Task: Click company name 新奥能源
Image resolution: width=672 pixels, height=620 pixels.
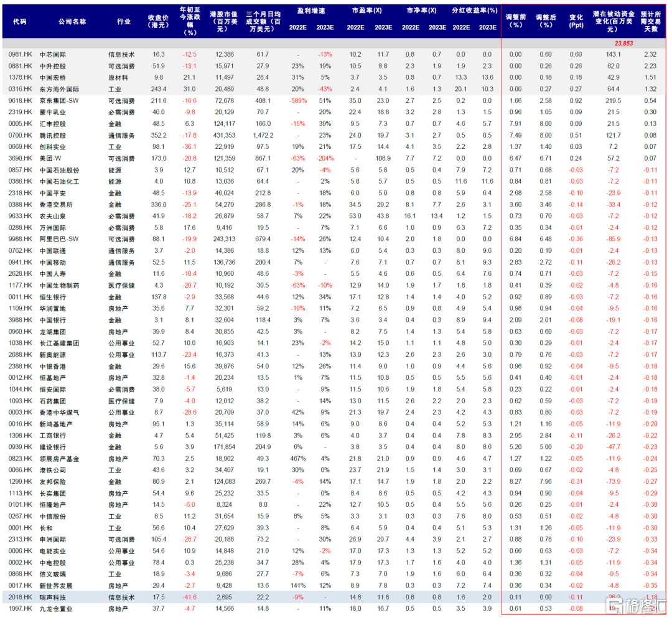Action: click(x=53, y=355)
